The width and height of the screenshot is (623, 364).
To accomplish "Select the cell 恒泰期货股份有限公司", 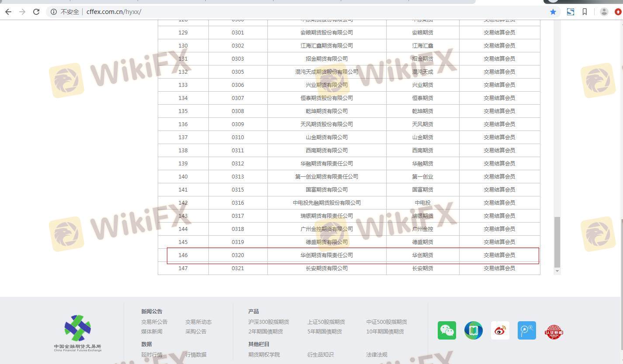I will 327,98.
